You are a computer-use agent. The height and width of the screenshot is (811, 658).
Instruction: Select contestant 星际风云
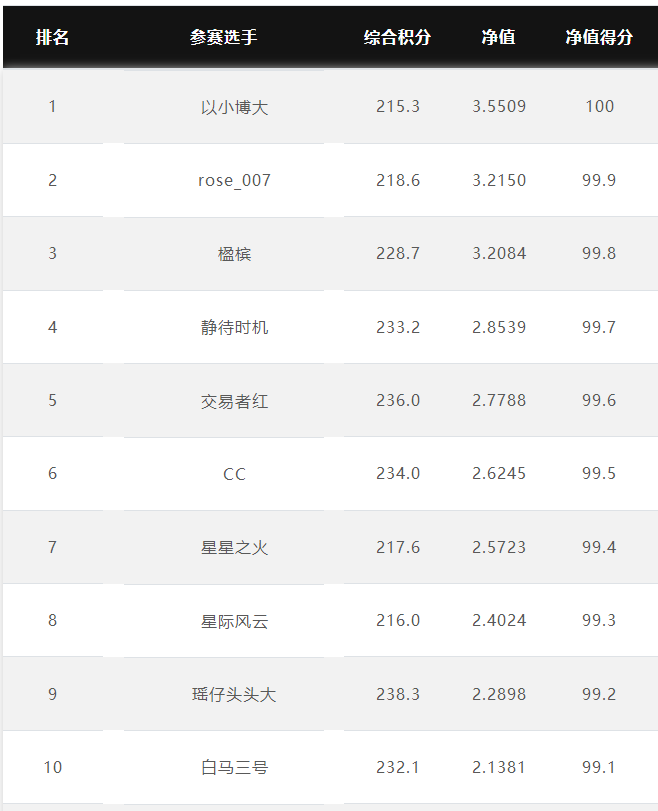point(234,621)
